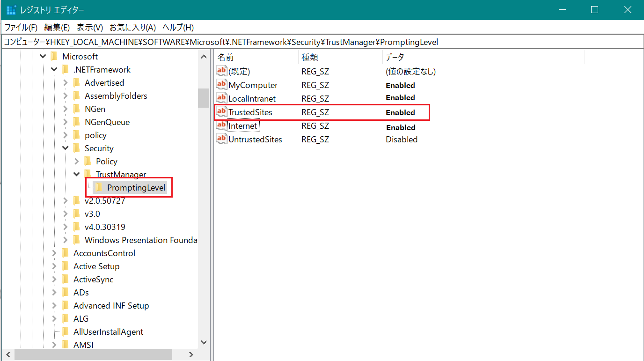Click the tree pane horizontal scrollbar thumb
The image size is (644, 361).
(x=93, y=354)
